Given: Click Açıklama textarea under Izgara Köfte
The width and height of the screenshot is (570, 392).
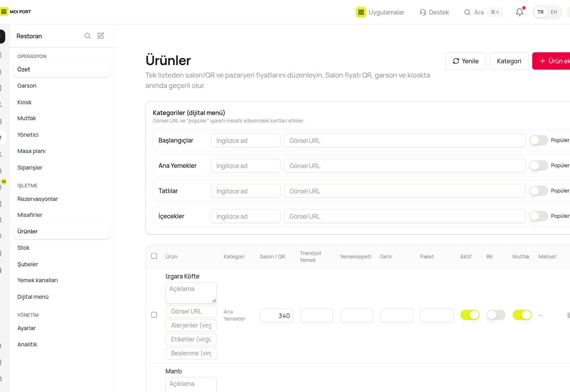Looking at the screenshot, I should tap(191, 293).
